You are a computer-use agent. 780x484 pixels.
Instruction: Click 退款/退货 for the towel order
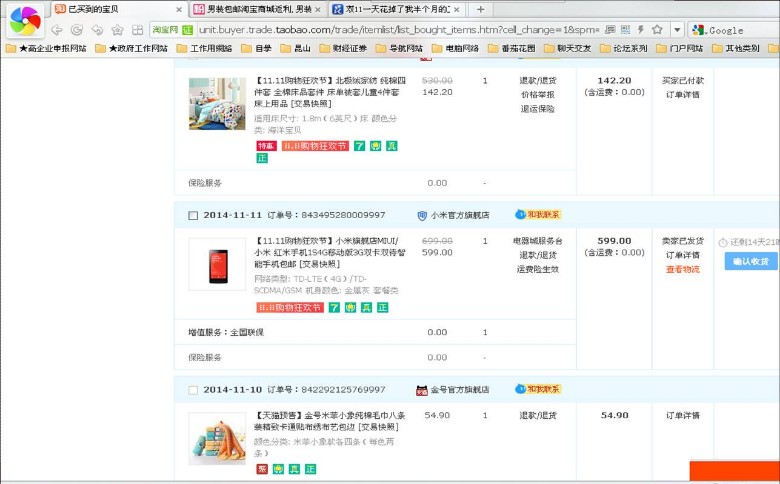point(538,415)
